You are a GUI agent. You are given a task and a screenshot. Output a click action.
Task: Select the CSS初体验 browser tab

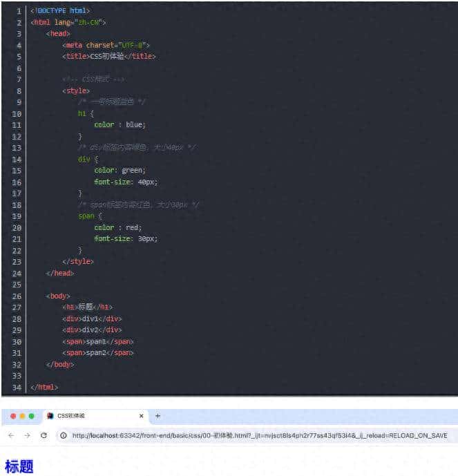pyautogui.click(x=95, y=416)
